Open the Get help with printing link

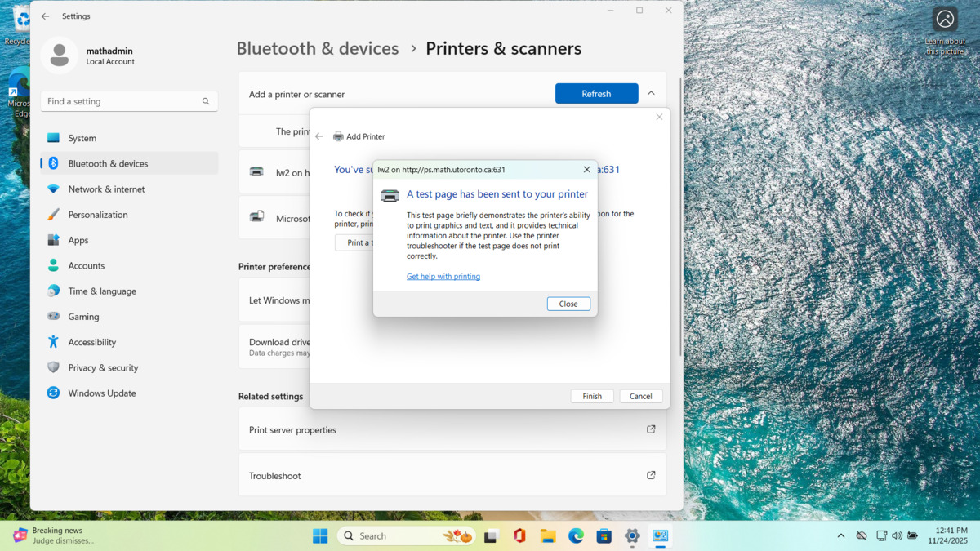coord(443,277)
